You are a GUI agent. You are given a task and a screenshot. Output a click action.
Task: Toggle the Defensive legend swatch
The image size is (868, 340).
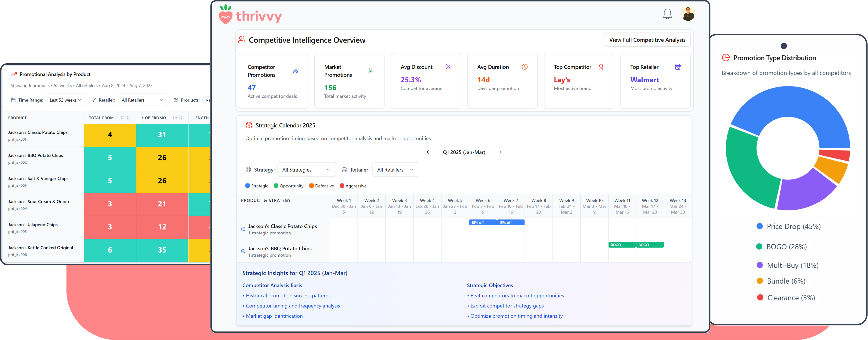tap(311, 186)
